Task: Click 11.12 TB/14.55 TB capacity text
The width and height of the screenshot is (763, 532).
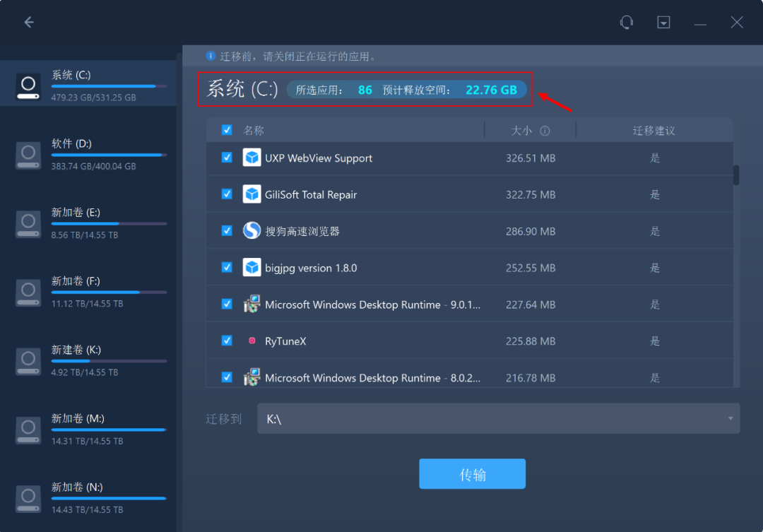Action: pyautogui.click(x=87, y=304)
